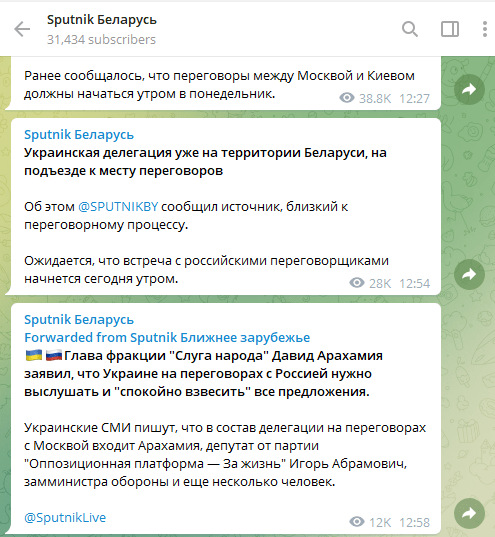This screenshot has height=537, width=495.
Task: Toggle the right sidebar panel
Action: [450, 29]
